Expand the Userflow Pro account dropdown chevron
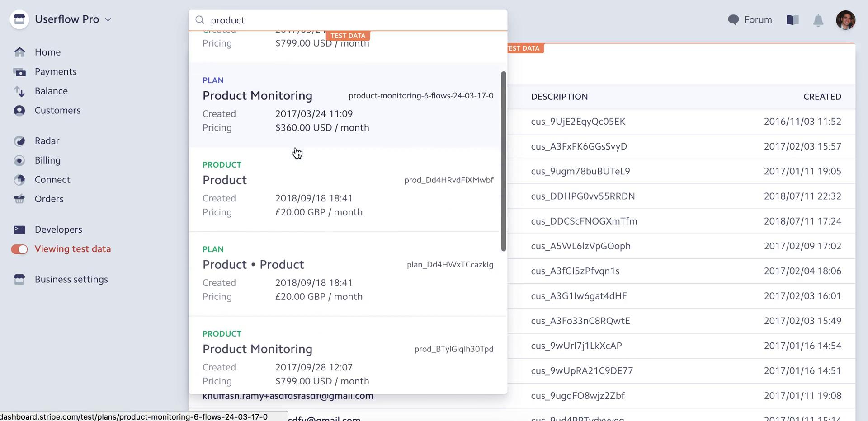The height and width of the screenshot is (421, 868). pos(108,19)
